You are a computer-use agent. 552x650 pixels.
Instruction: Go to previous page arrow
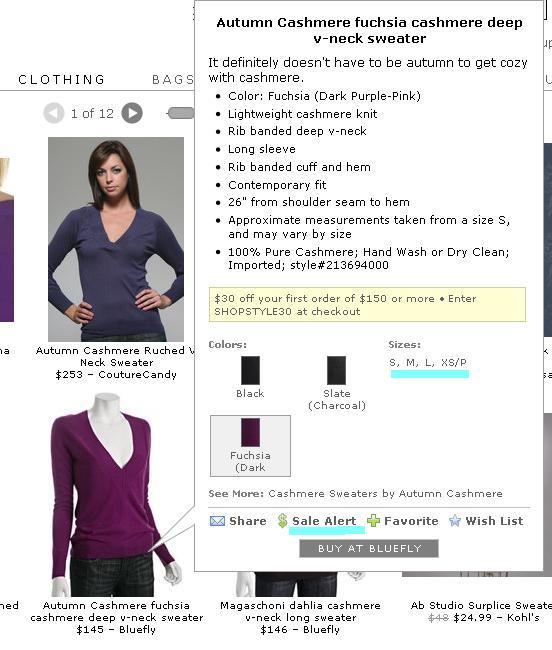(54, 113)
